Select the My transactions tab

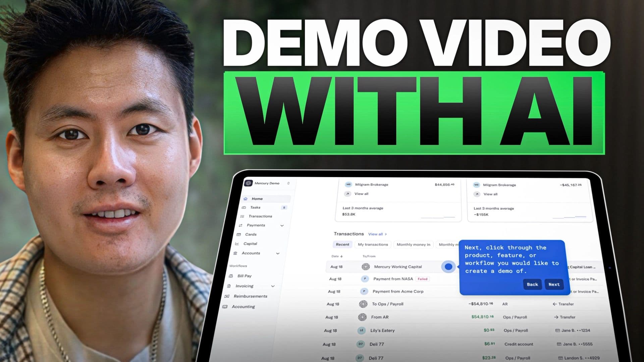click(x=373, y=245)
